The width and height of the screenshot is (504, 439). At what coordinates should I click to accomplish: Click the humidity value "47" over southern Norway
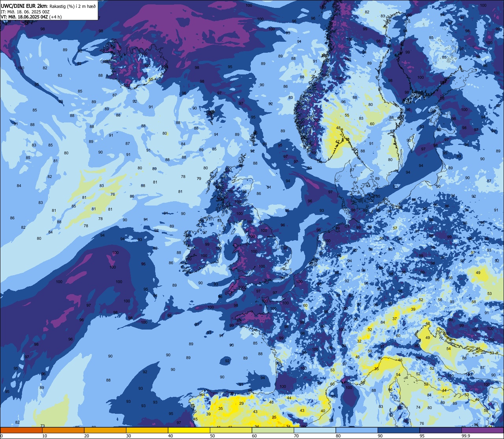337,142
